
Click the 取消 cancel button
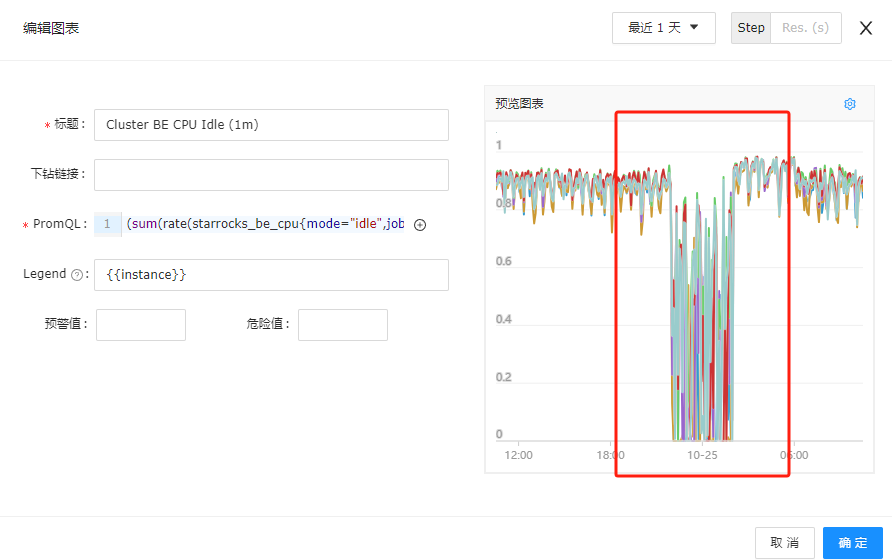pos(784,543)
